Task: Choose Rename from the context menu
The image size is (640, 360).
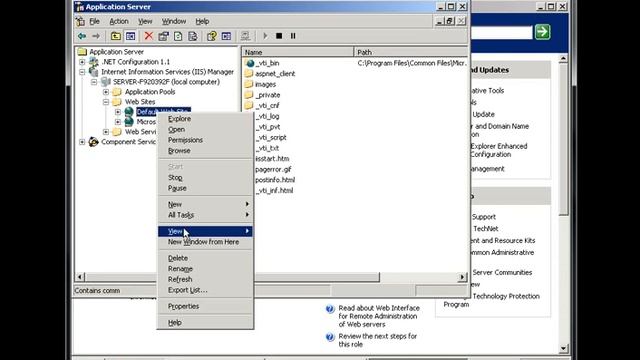Action: (205, 269)
